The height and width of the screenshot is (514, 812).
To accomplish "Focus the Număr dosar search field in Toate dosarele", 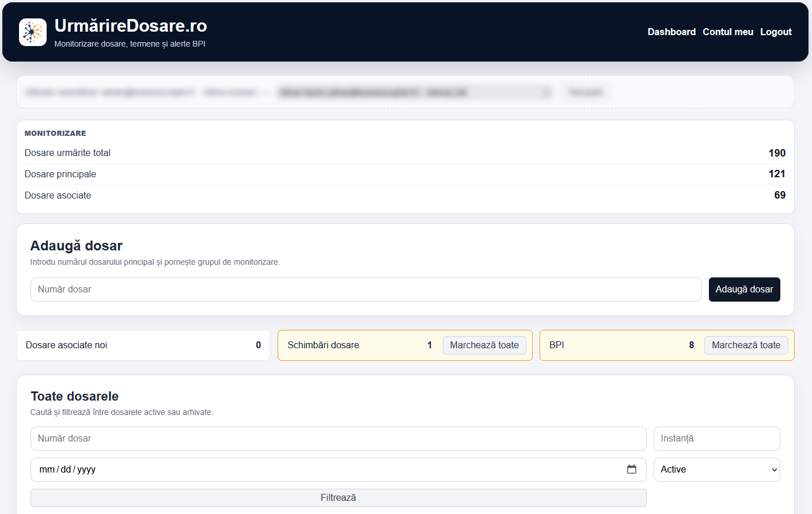I will click(x=338, y=439).
